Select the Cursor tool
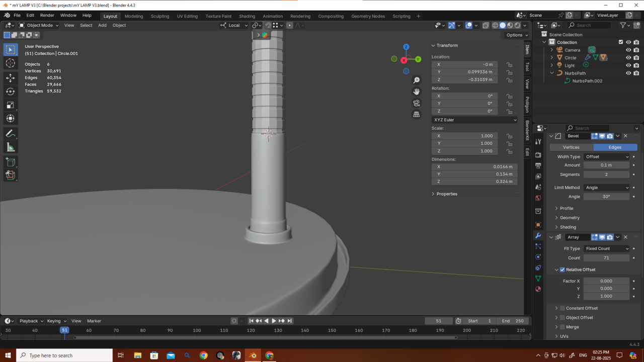 click(10, 63)
